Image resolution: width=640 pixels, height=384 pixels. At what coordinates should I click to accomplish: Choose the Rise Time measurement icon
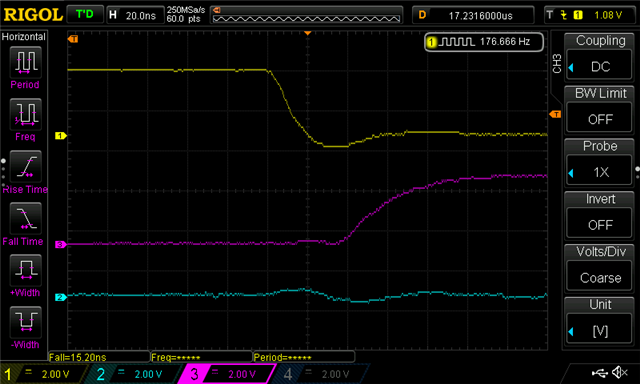point(25,166)
